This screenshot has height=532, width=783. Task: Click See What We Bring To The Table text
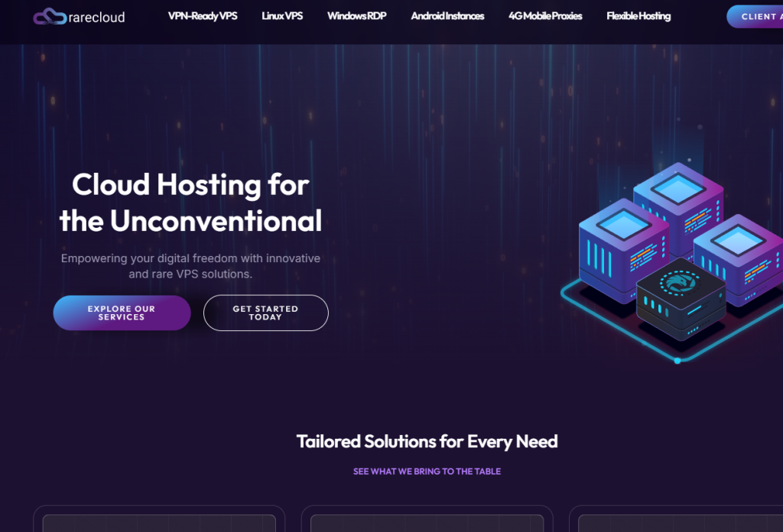[x=427, y=471]
